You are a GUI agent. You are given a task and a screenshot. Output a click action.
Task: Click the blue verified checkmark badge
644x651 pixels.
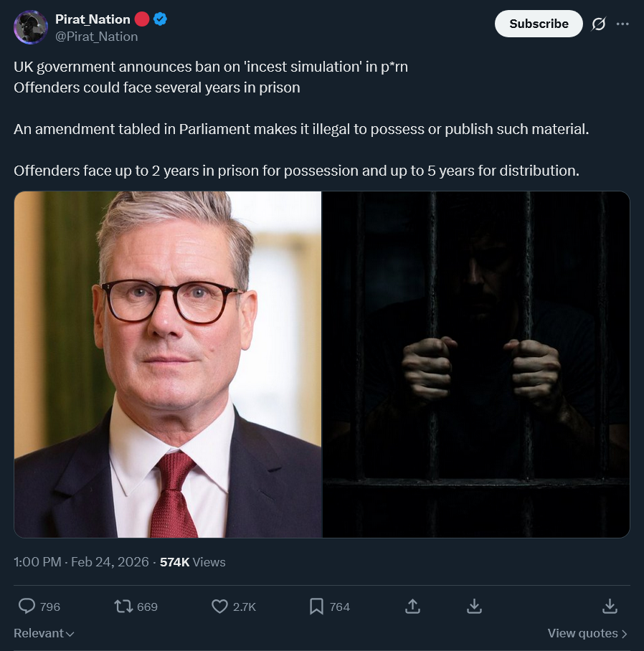160,19
